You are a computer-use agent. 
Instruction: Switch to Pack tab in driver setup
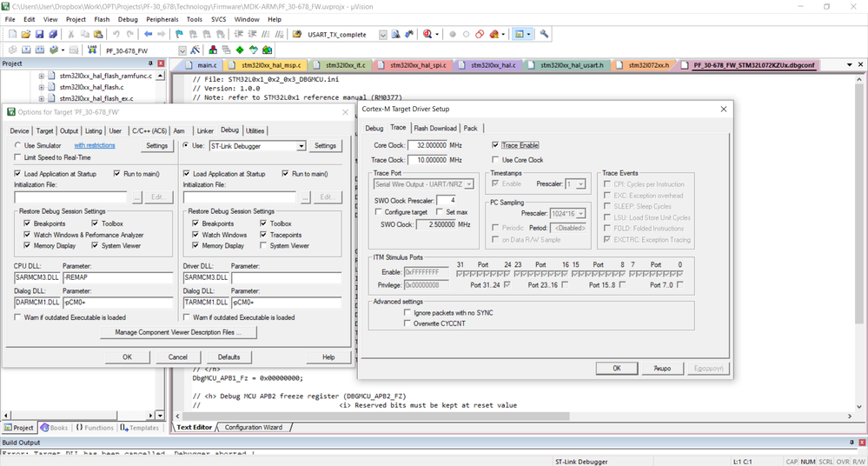(471, 128)
